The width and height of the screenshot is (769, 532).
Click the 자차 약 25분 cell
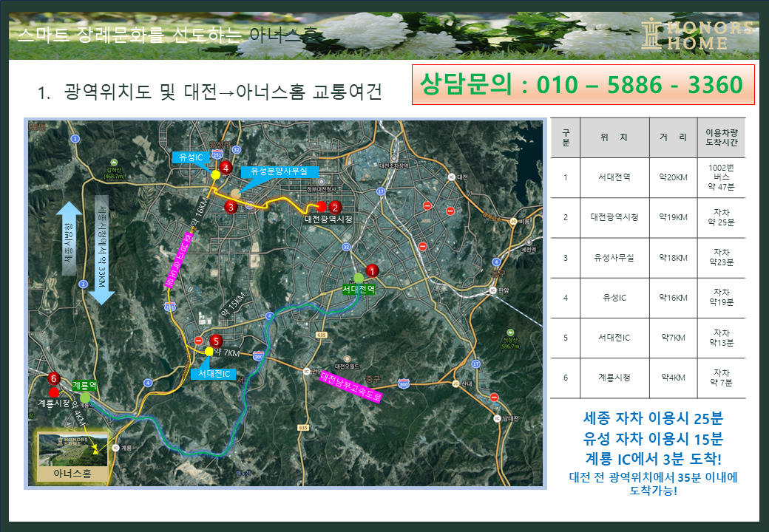point(722,217)
